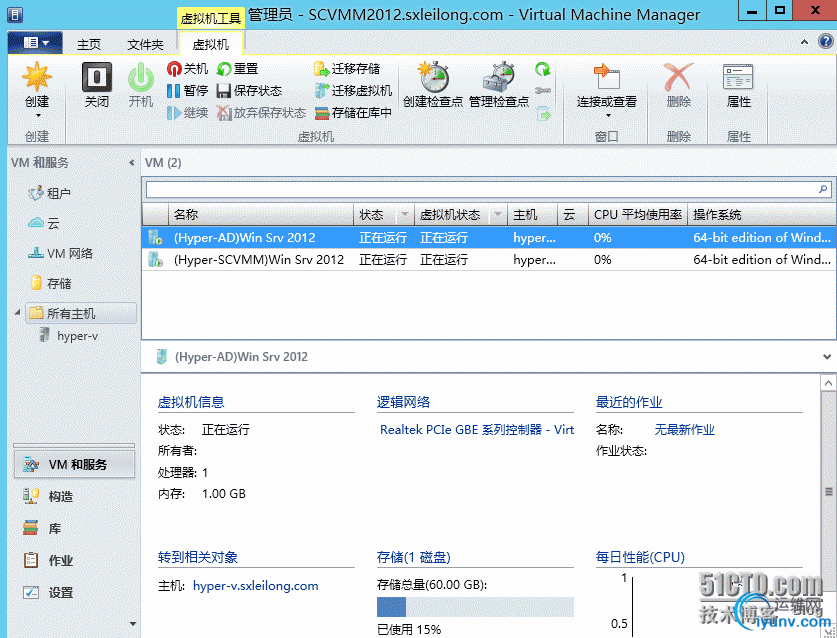Viewport: 837px width, 638px height.
Task: Click in the VM search filter box
Action: point(481,190)
